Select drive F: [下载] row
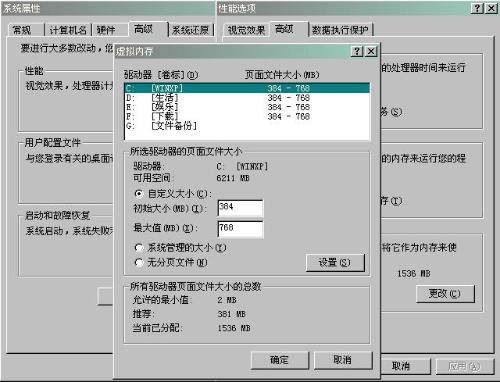This screenshot has width=500, height=382. (247, 116)
